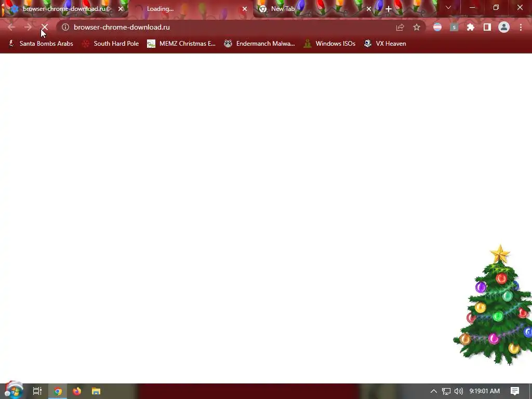Viewport: 532px width, 399px height.
Task: Open the profile avatar menu
Action: point(504,27)
